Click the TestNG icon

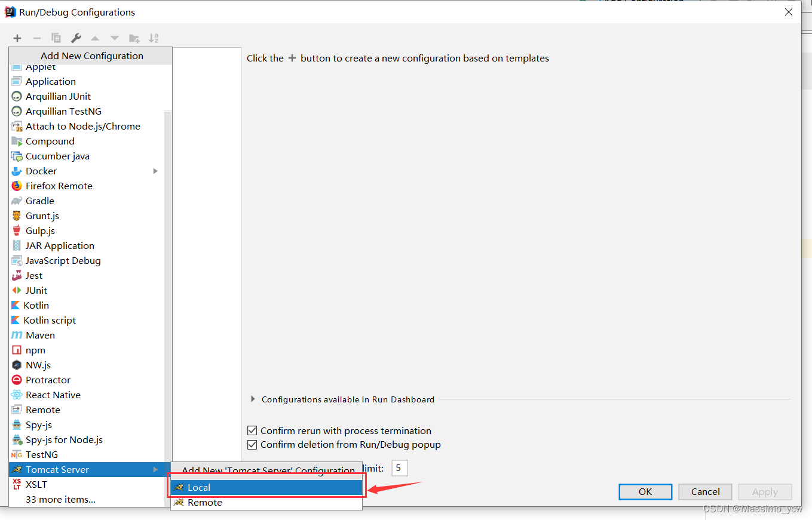click(17, 454)
